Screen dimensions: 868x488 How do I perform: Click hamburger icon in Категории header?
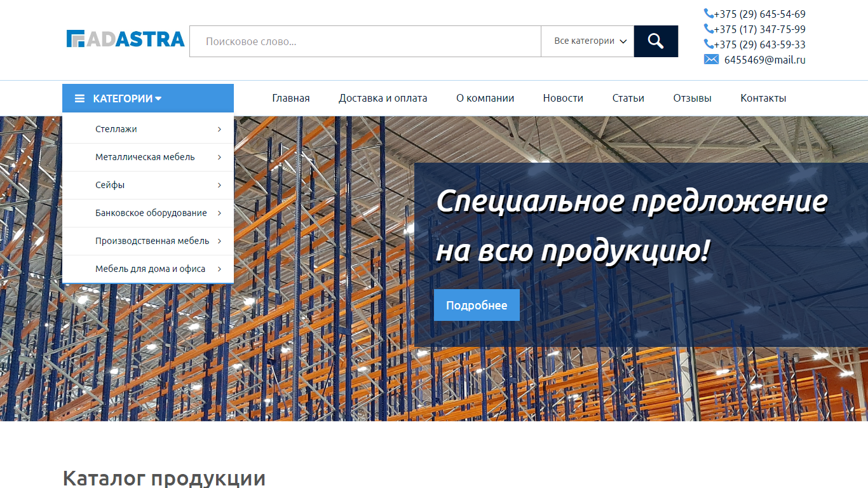point(79,98)
